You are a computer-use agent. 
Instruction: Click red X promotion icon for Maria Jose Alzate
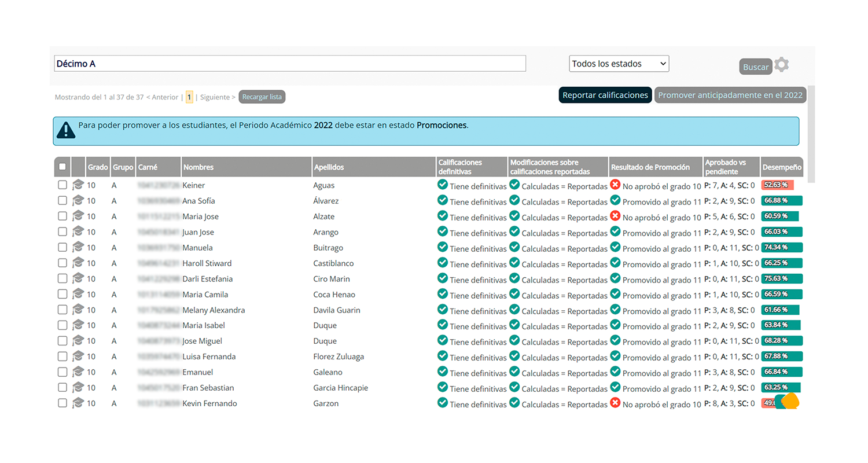pos(615,216)
